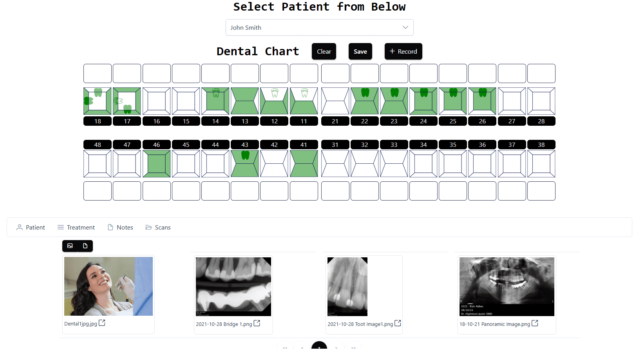This screenshot has width=644, height=349.
Task: Open Bridge 1.png in new window icon
Action: tap(257, 324)
